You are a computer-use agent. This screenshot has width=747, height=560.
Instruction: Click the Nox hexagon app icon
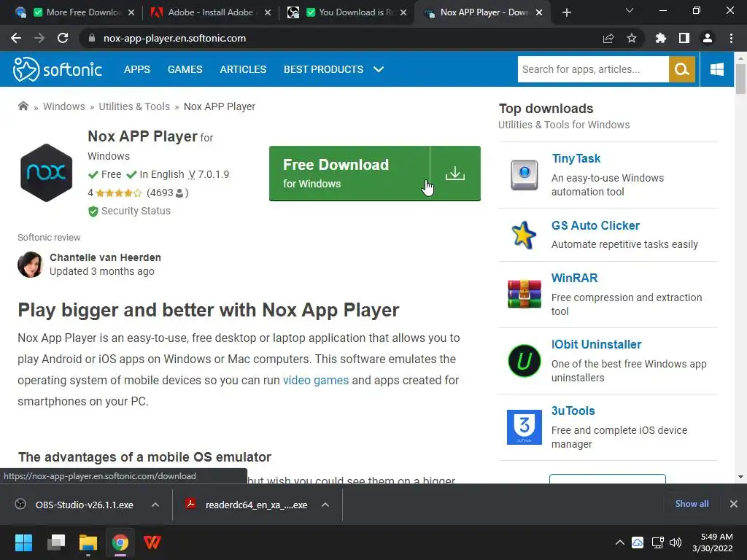pos(46,173)
